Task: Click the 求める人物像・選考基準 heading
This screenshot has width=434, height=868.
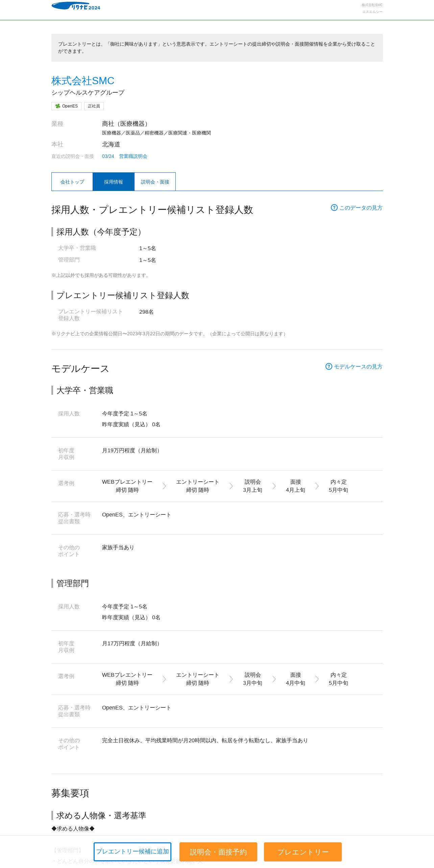Action: click(x=101, y=815)
